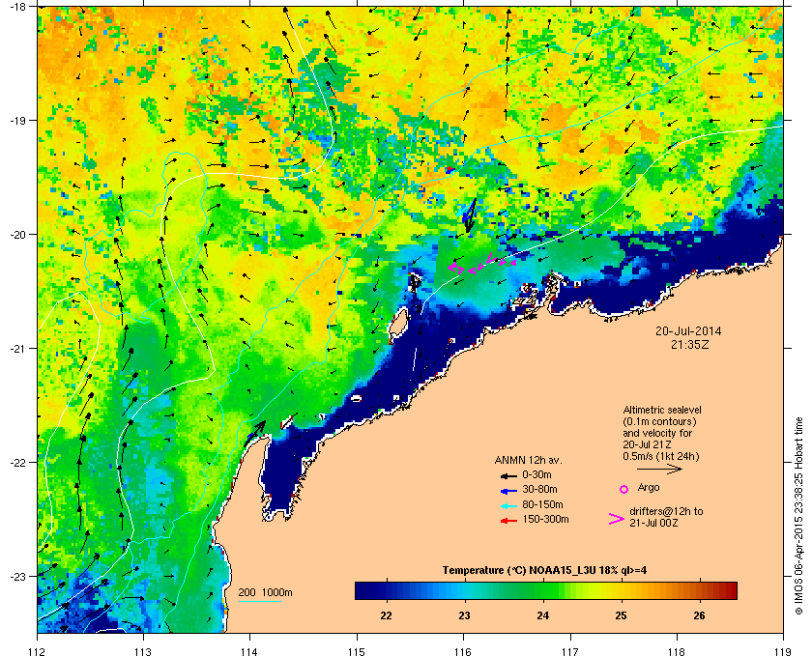Click the 'drifters@12h to' legend text
The height and width of the screenshot is (657, 812).
(666, 511)
